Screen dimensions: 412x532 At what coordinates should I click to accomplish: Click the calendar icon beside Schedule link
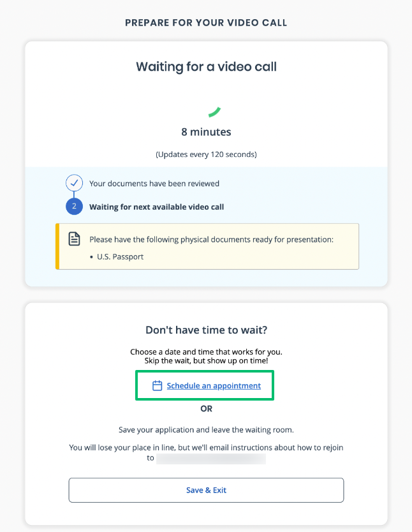(158, 386)
